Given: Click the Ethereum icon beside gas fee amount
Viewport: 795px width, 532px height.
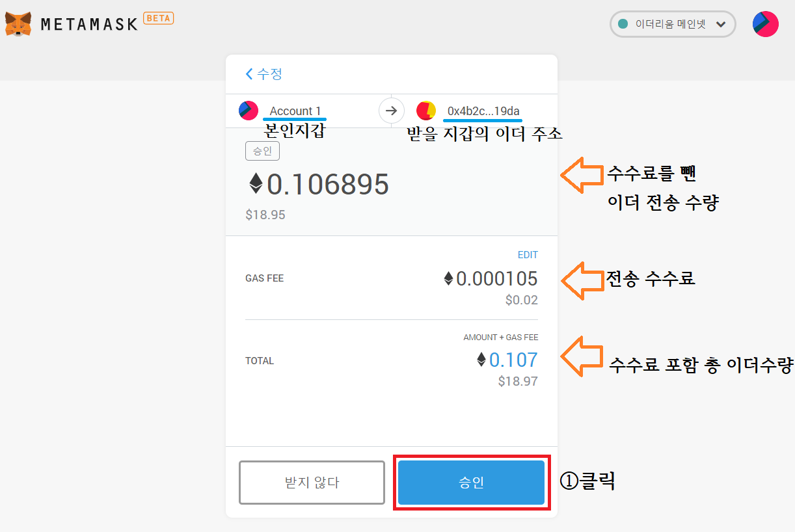Looking at the screenshot, I should pyautogui.click(x=448, y=279).
